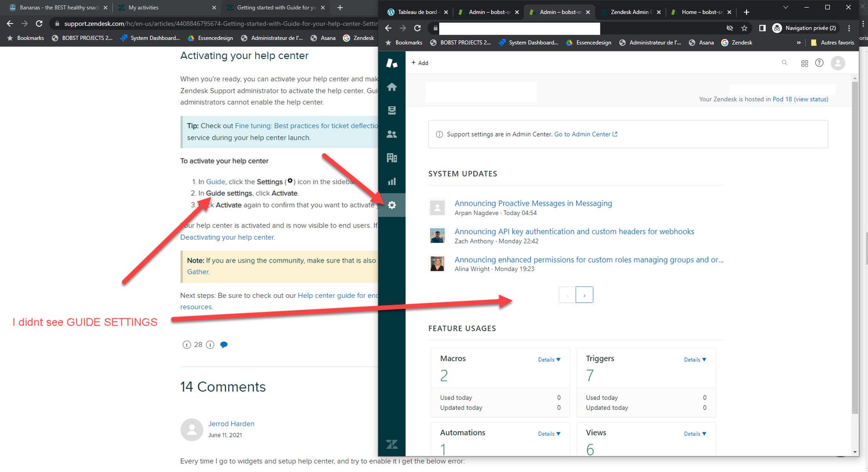Select the Admin settings gear in the sidebar
Image resolution: width=868 pixels, height=472 pixels.
tap(392, 205)
